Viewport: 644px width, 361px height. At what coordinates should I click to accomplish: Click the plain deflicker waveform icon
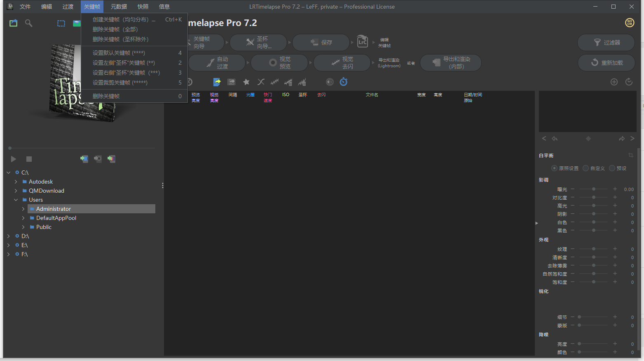pyautogui.click(x=274, y=82)
